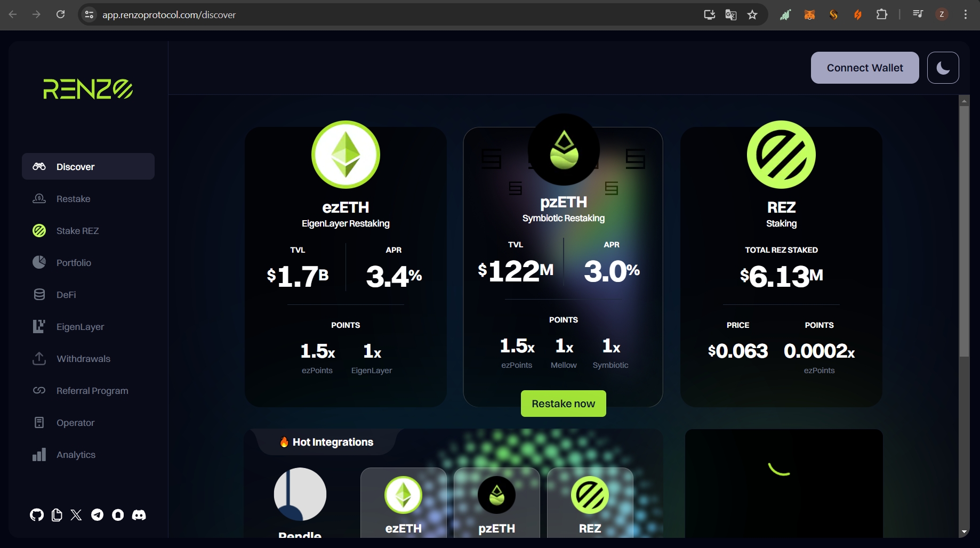
Task: Click the ezETH tile under Hot Integrations
Action: coord(403,503)
